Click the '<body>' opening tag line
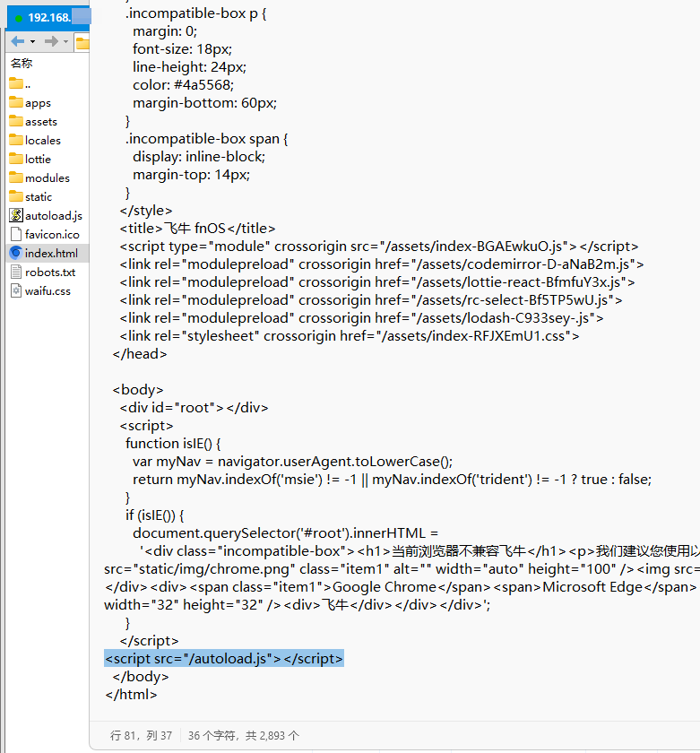Screen dimensions: 700x753 (138, 389)
